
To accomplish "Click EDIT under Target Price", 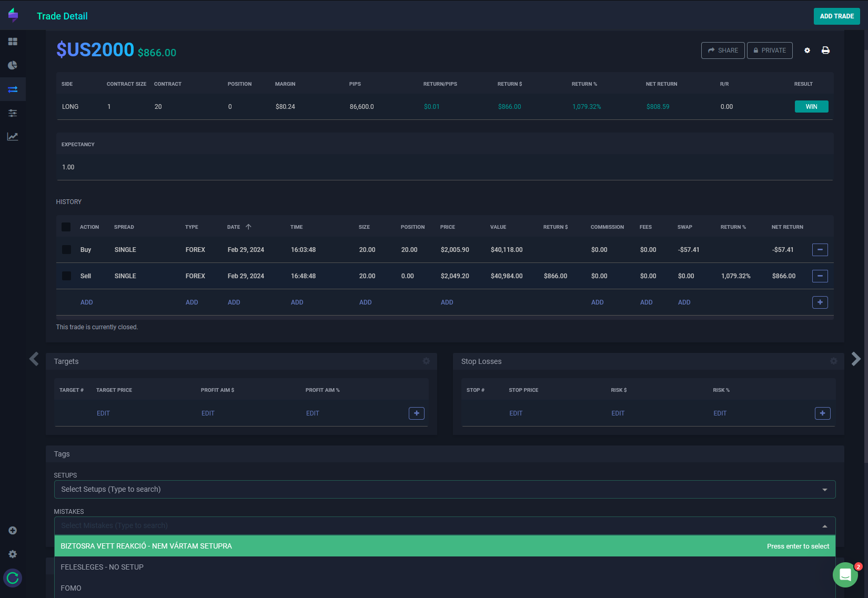I will 103,413.
